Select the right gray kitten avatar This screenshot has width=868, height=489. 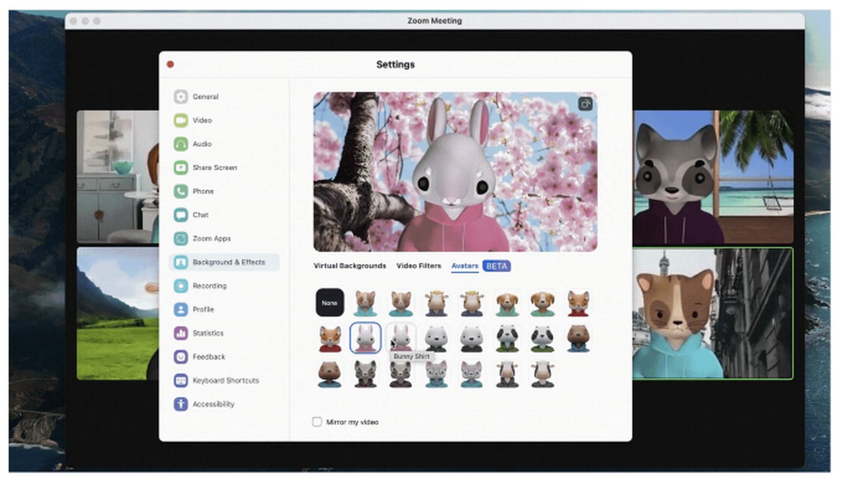472,374
